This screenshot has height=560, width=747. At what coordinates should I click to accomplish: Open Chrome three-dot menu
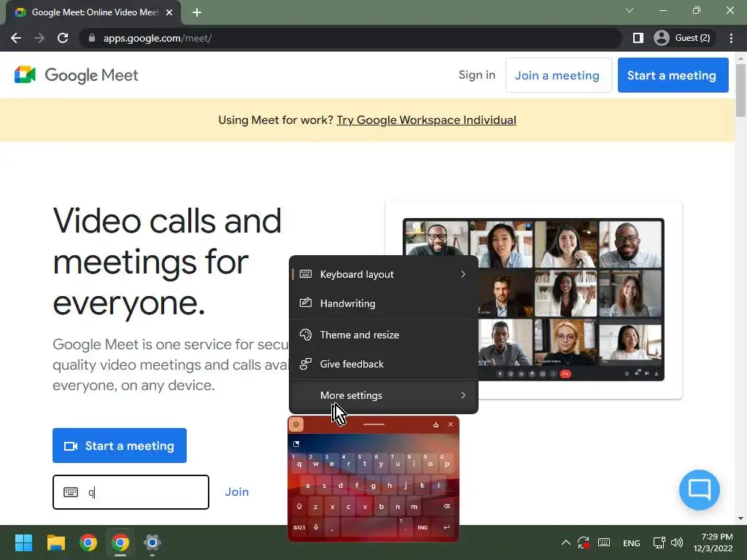click(x=731, y=38)
